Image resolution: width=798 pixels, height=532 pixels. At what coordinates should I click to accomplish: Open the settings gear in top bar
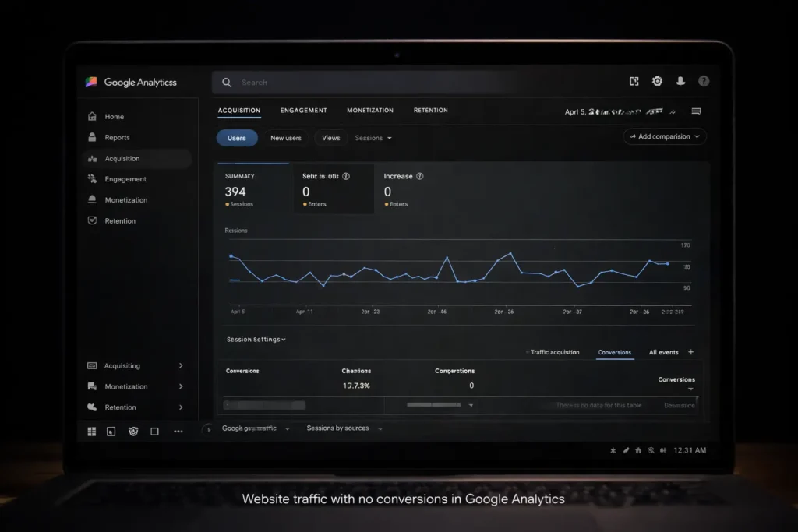tap(657, 82)
